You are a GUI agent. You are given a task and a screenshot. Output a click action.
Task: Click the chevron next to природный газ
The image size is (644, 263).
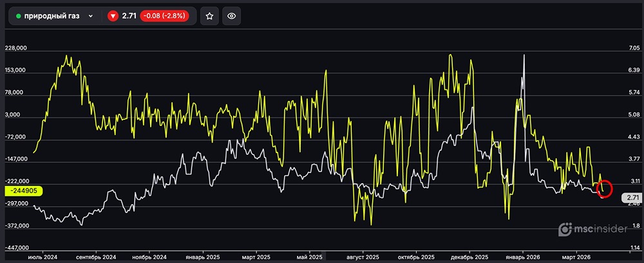click(x=90, y=17)
